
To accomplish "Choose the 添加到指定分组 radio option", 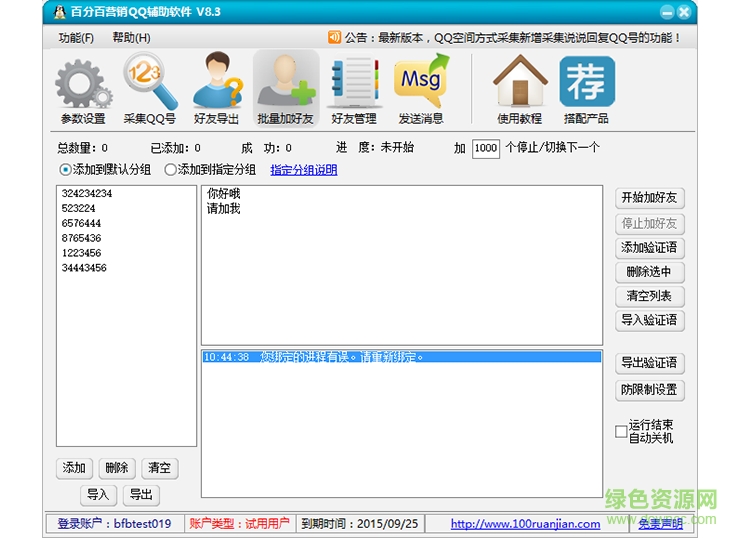I will click(x=170, y=170).
